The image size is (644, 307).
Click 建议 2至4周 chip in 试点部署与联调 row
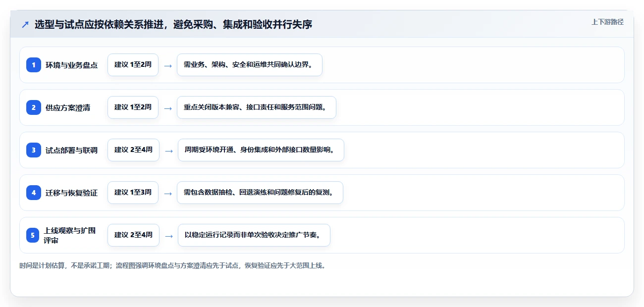(x=133, y=150)
